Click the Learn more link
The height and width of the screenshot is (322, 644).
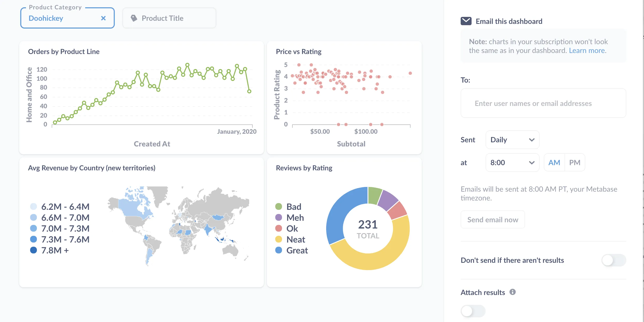click(x=587, y=50)
